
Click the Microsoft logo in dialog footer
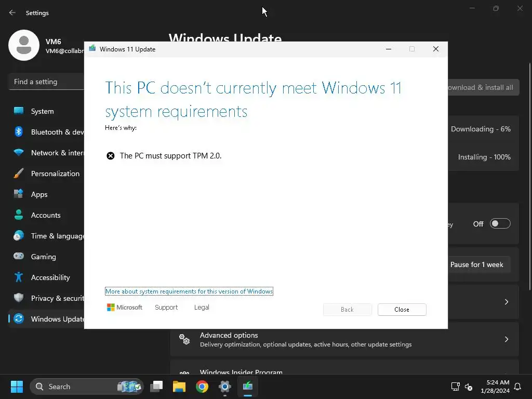tap(125, 308)
